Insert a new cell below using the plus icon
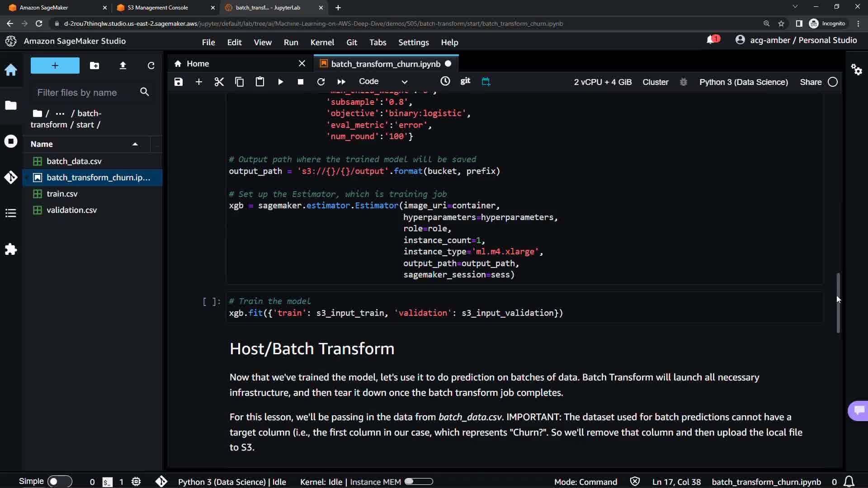 199,82
